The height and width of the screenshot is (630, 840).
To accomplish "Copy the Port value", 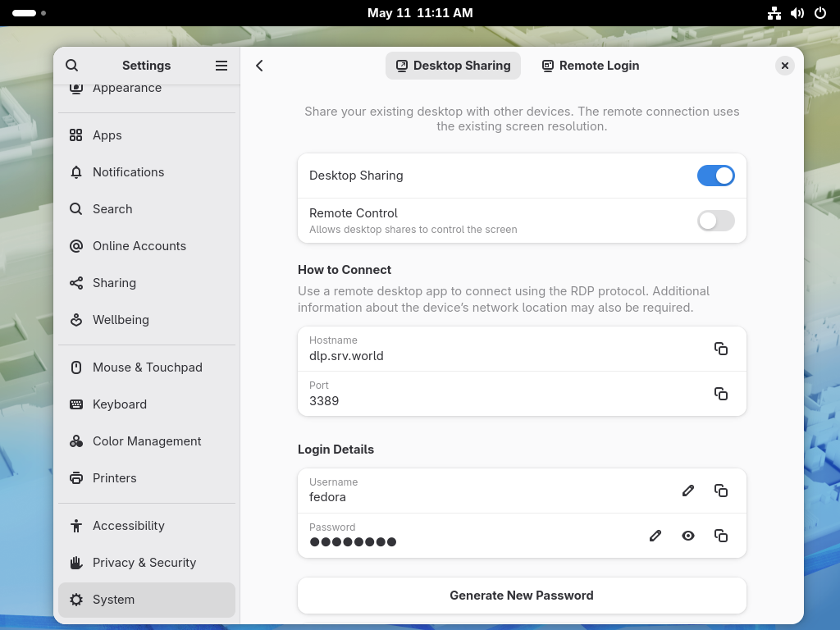I will coord(720,394).
